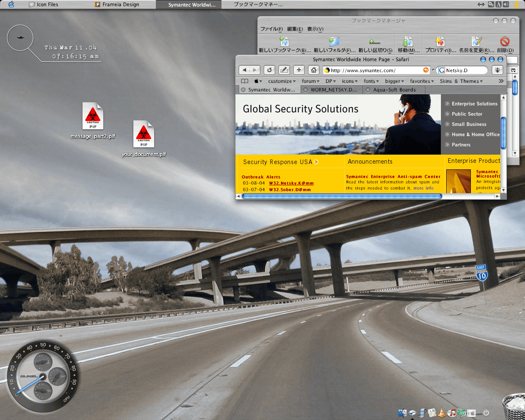525x420 pixels.
Task: Open the Partners link
Action: coord(461,145)
